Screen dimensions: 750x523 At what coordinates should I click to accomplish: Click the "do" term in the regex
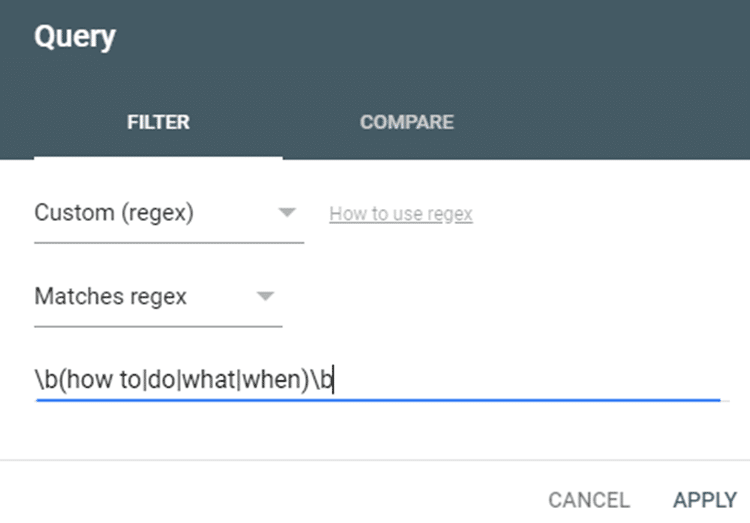pyautogui.click(x=161, y=380)
